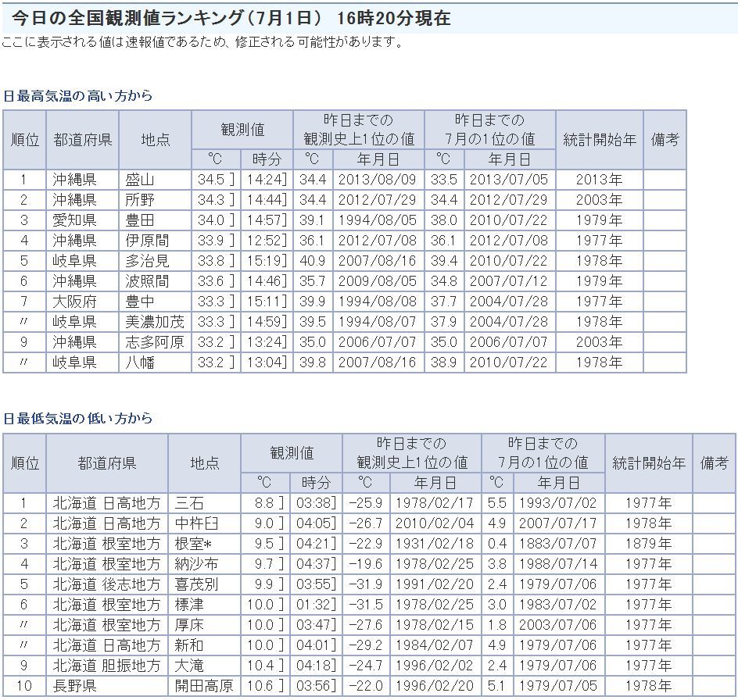Select the 波照間 location entry
Image resolution: width=738 pixels, height=700 pixels.
147,281
